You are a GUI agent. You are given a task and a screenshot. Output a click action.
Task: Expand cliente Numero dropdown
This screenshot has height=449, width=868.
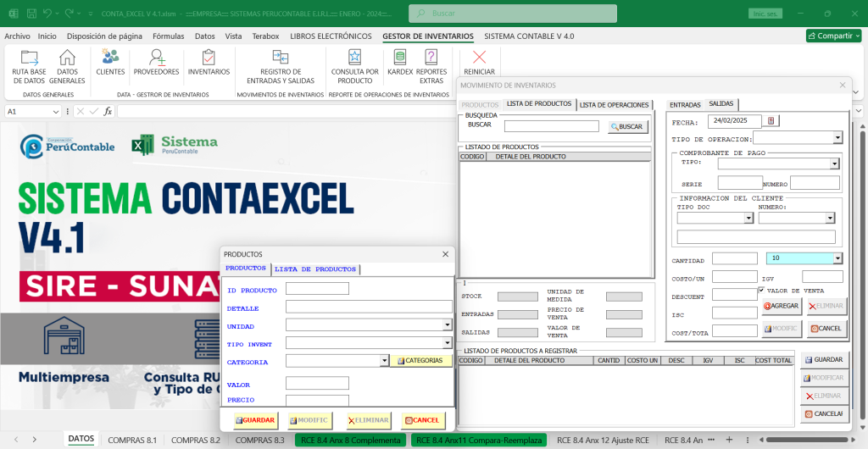(830, 218)
